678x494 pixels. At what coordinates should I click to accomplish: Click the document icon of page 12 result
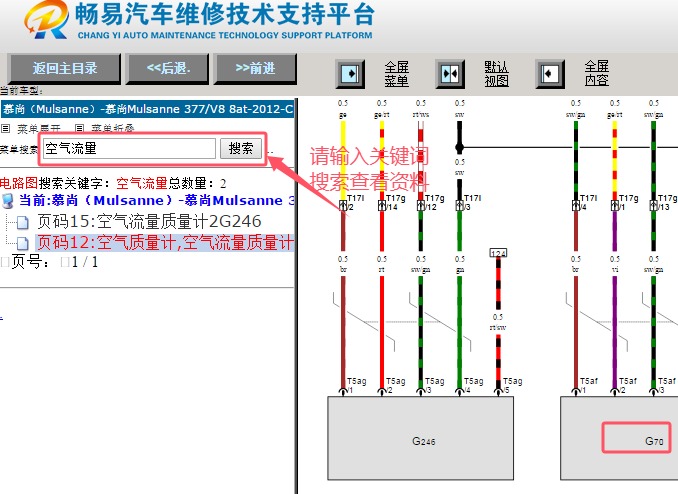point(22,244)
